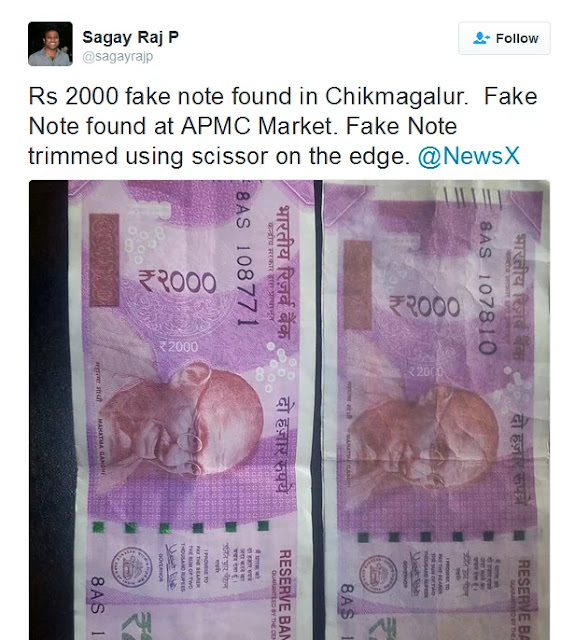Open Sagay Raj P's profile picture

point(50,44)
